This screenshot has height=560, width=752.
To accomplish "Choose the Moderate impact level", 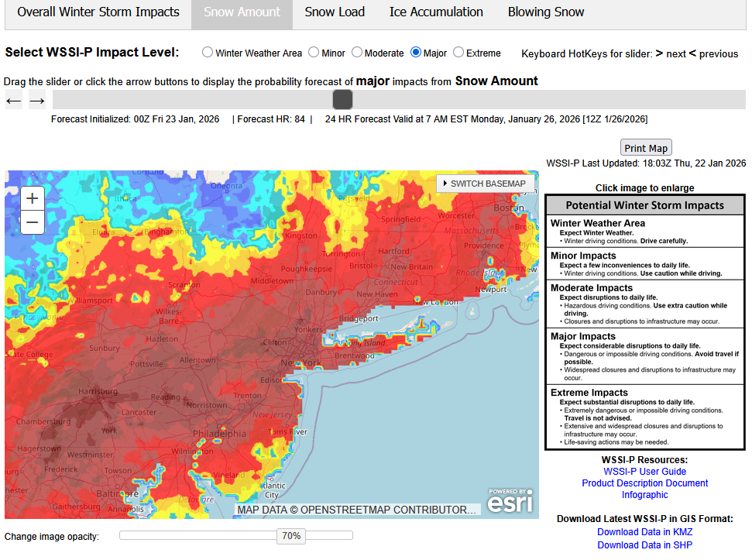I will tap(357, 53).
